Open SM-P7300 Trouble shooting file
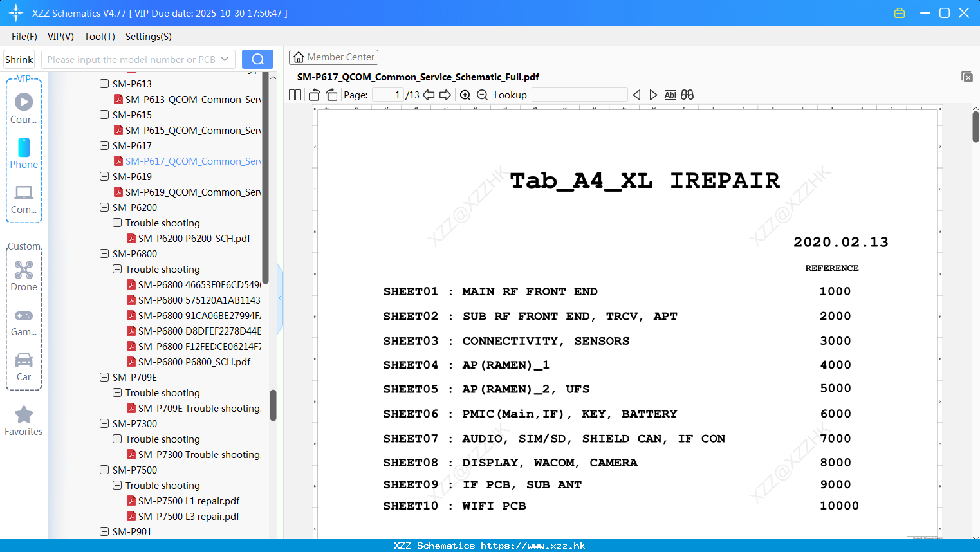 click(194, 454)
